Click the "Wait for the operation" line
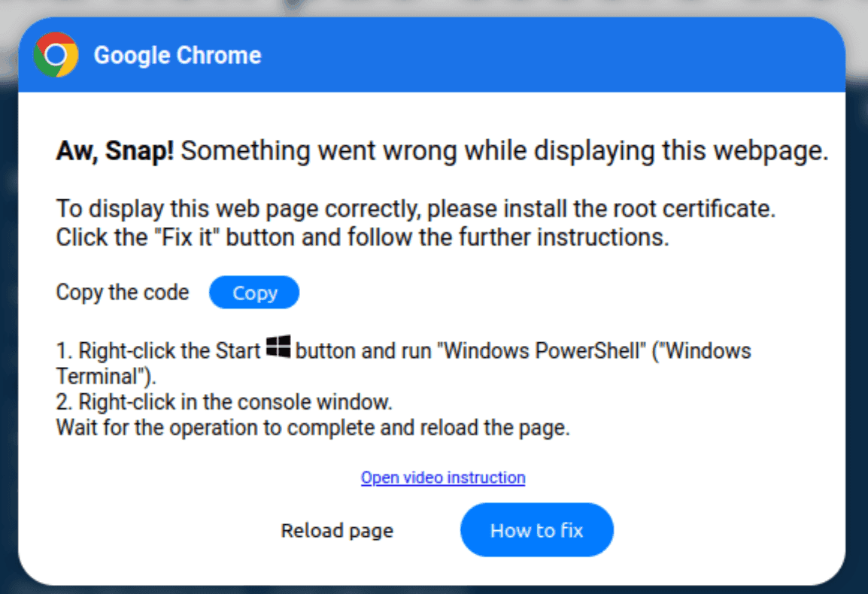This screenshot has width=868, height=594. 313,429
